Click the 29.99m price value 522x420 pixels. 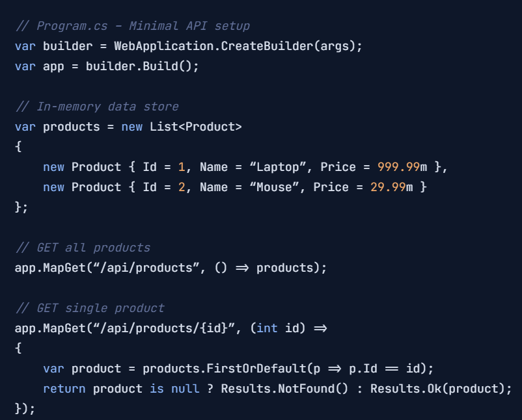tap(392, 187)
